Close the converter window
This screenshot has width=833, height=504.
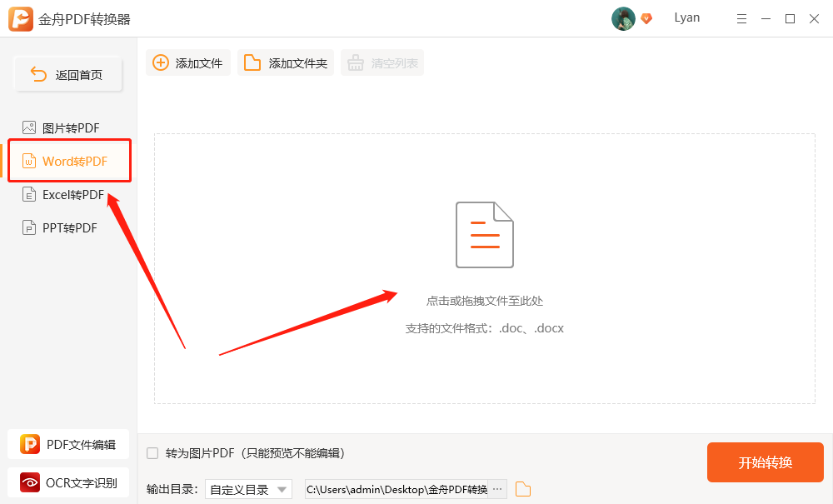click(x=814, y=19)
